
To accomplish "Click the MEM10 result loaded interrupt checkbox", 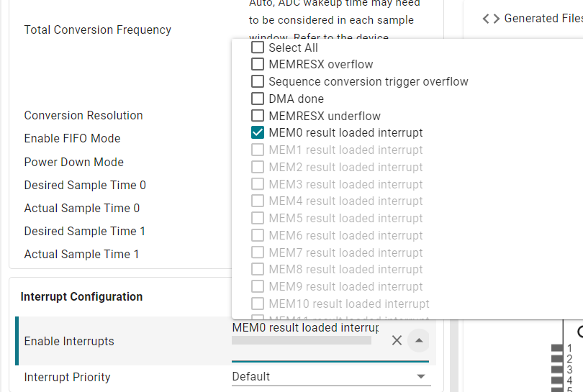I will point(258,304).
